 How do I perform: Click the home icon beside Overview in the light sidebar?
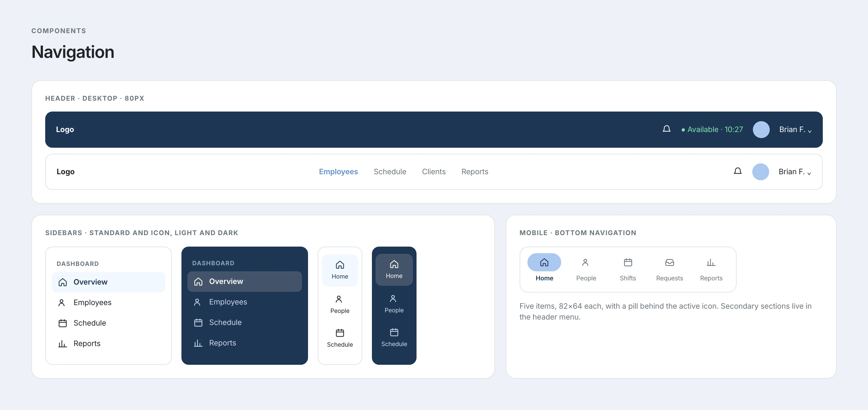pos(63,282)
